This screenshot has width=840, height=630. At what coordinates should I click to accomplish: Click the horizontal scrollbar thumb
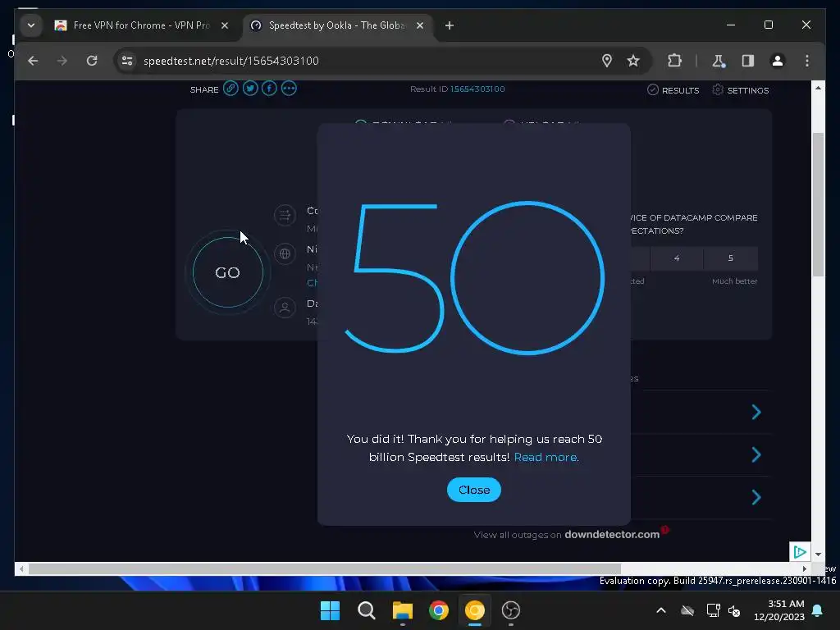[x=325, y=568]
